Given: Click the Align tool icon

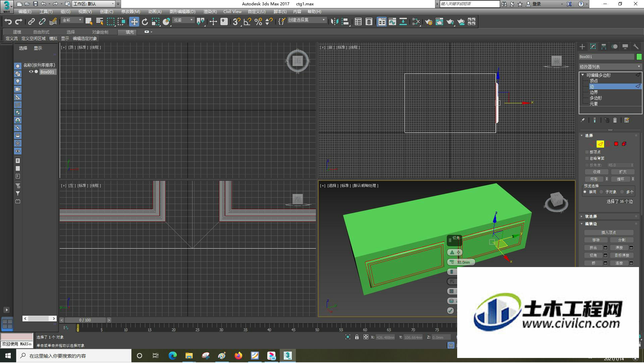Looking at the screenshot, I should (345, 22).
